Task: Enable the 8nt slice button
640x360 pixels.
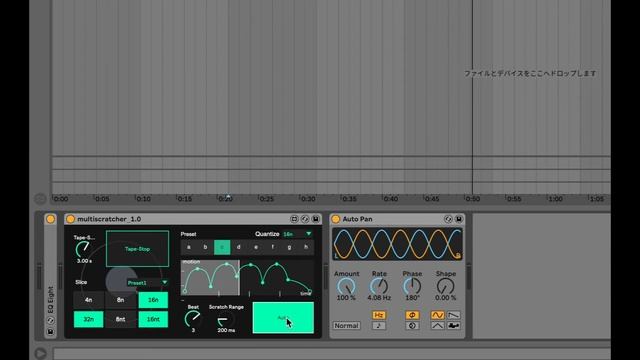Action: [x=120, y=319]
